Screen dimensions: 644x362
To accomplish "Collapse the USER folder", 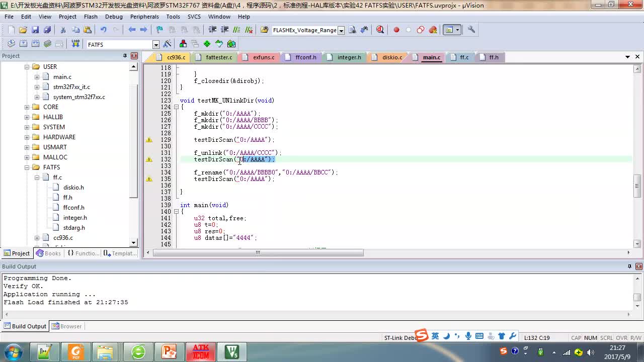I will coord(27,67).
